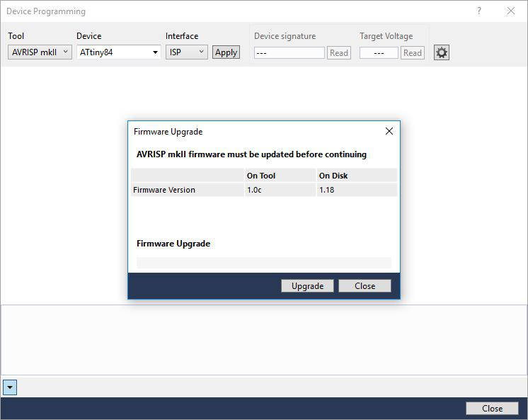Click the help question mark icon
The width and height of the screenshot is (528, 420).
[479, 11]
